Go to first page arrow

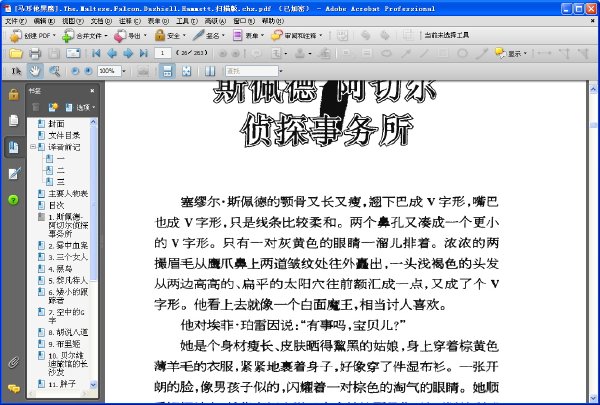[96, 53]
